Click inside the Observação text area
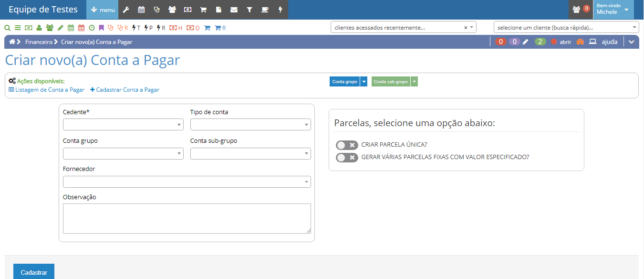644x279 pixels. [x=187, y=218]
